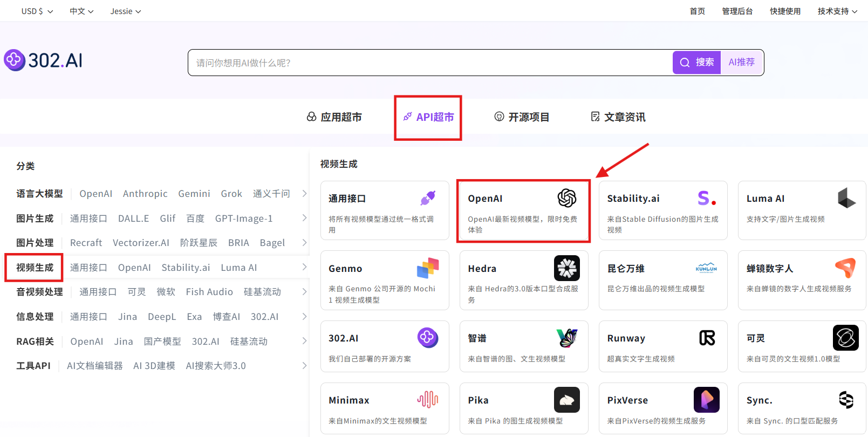
Task: Expand the 语言大模型 row chevron
Action: tap(304, 194)
